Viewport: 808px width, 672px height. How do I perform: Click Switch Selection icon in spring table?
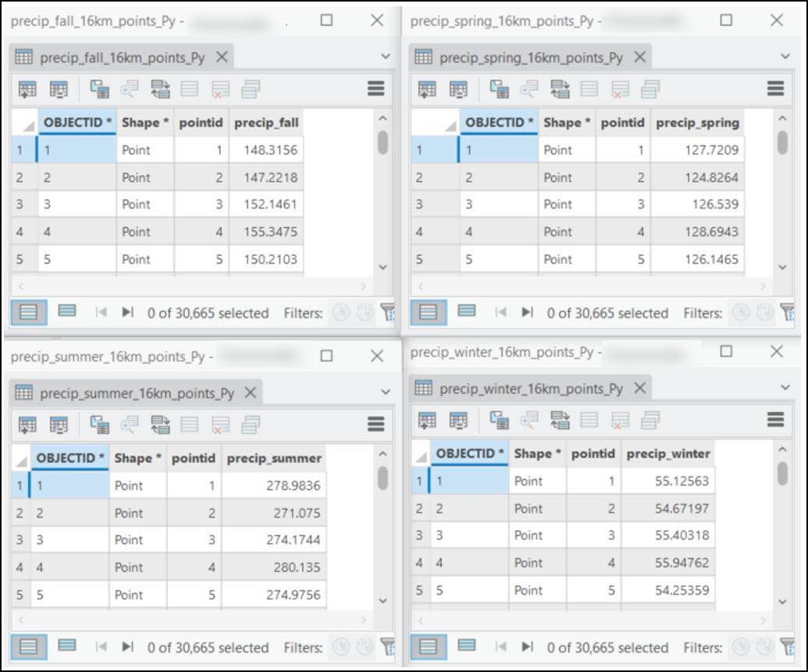(x=560, y=89)
